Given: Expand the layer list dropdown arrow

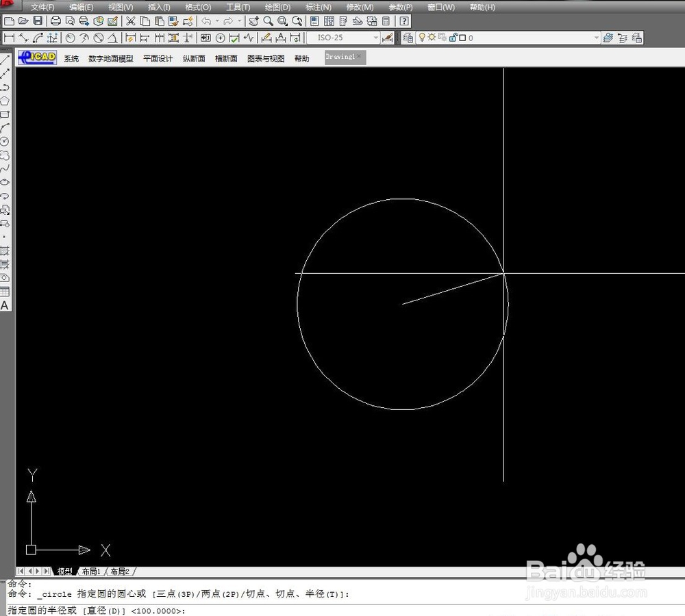Looking at the screenshot, I should pyautogui.click(x=597, y=38).
